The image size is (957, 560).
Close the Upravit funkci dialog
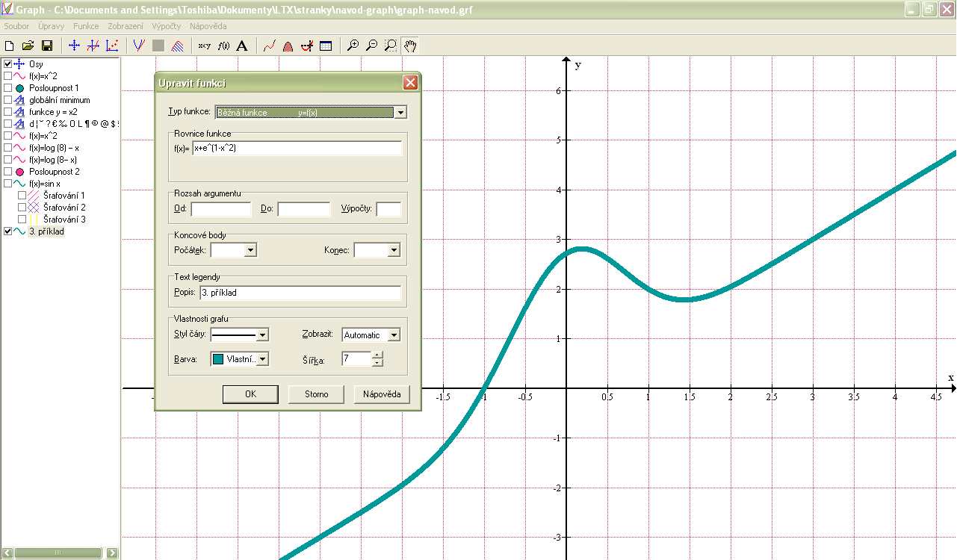[x=410, y=83]
